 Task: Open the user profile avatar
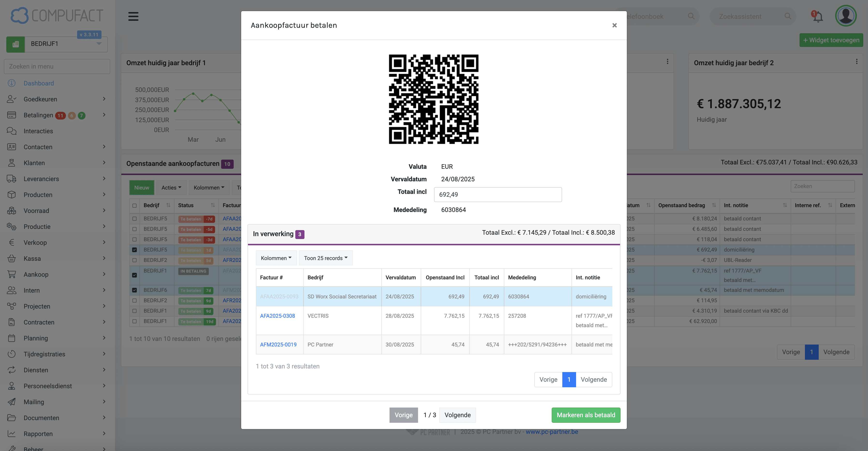point(846,16)
